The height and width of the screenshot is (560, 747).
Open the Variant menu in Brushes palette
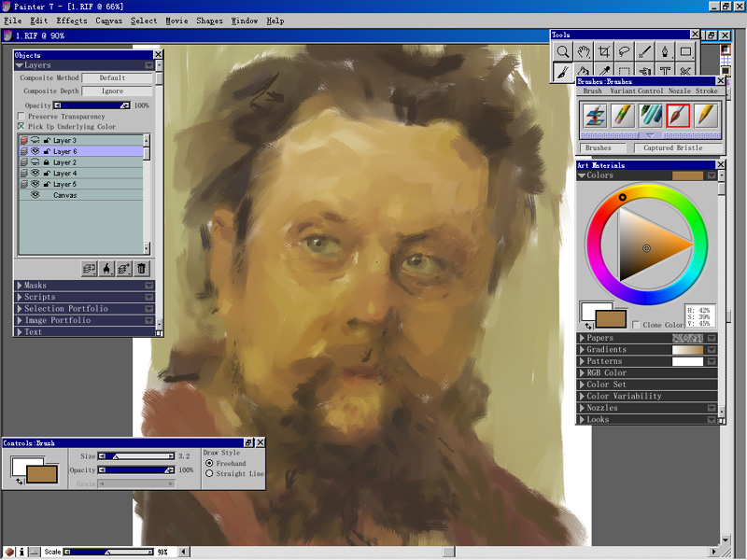click(622, 91)
